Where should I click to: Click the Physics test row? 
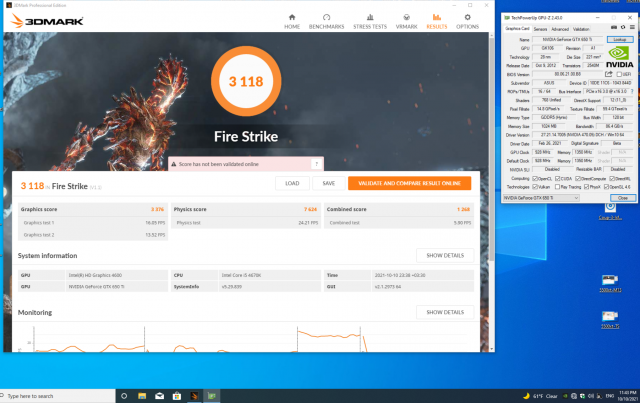[246, 223]
